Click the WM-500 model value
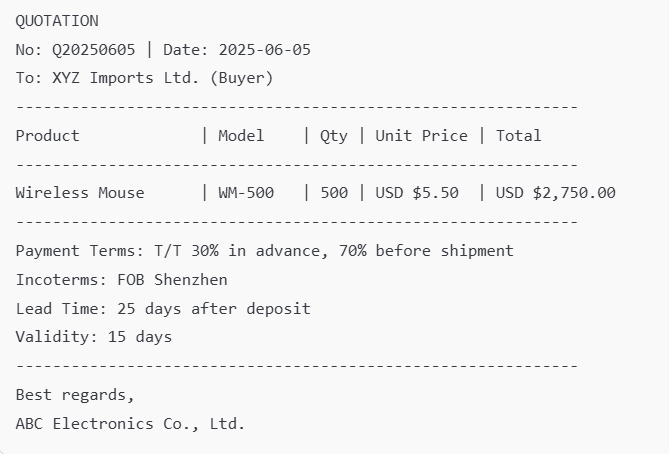The width and height of the screenshot is (669, 454). (246, 193)
